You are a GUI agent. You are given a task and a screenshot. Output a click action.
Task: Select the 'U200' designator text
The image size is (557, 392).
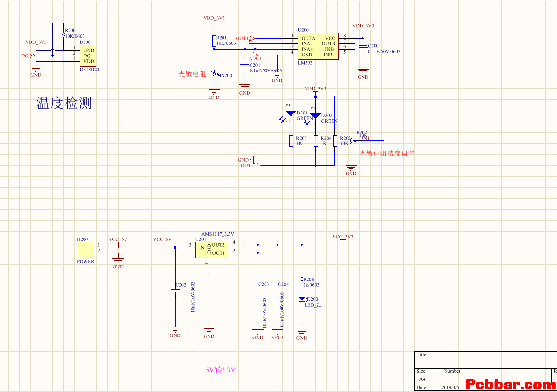click(x=304, y=30)
